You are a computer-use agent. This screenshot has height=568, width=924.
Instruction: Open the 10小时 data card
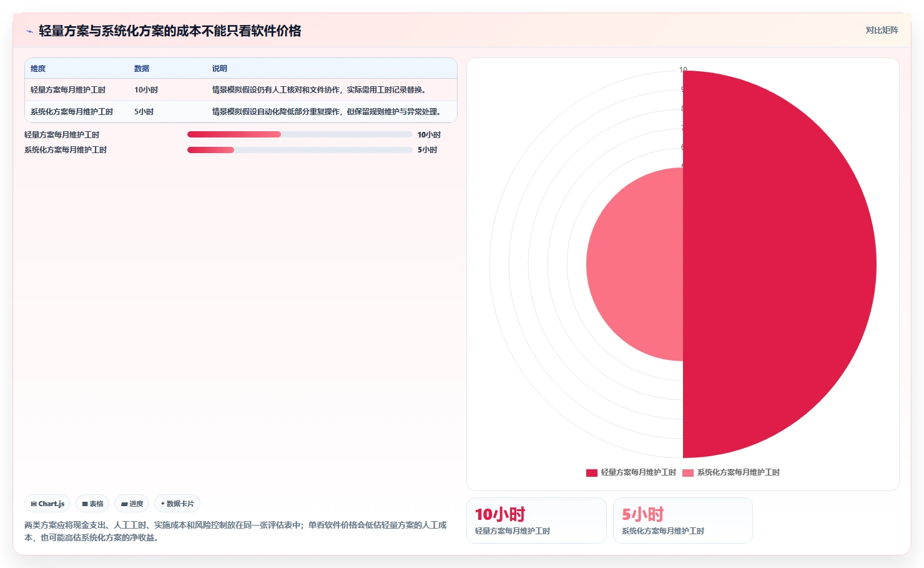click(536, 521)
